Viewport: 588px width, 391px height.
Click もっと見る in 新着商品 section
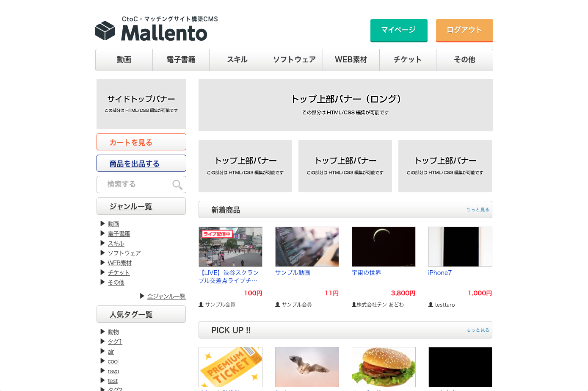coord(478,210)
